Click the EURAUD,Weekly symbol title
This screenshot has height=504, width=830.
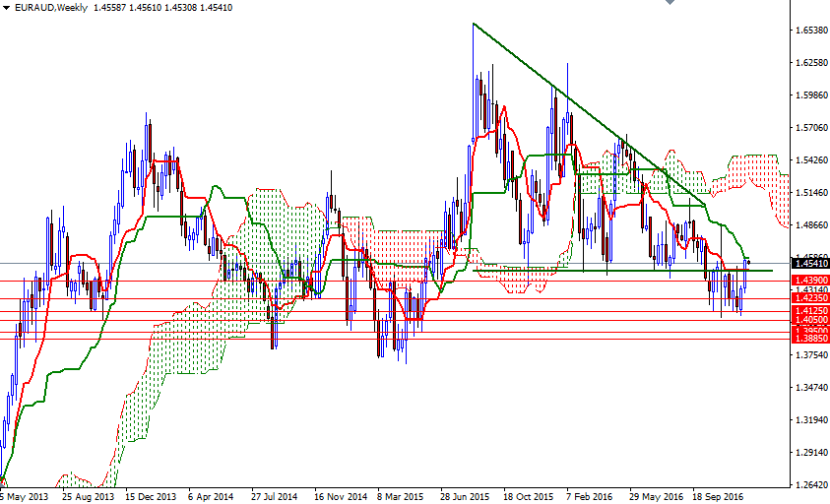click(x=51, y=8)
